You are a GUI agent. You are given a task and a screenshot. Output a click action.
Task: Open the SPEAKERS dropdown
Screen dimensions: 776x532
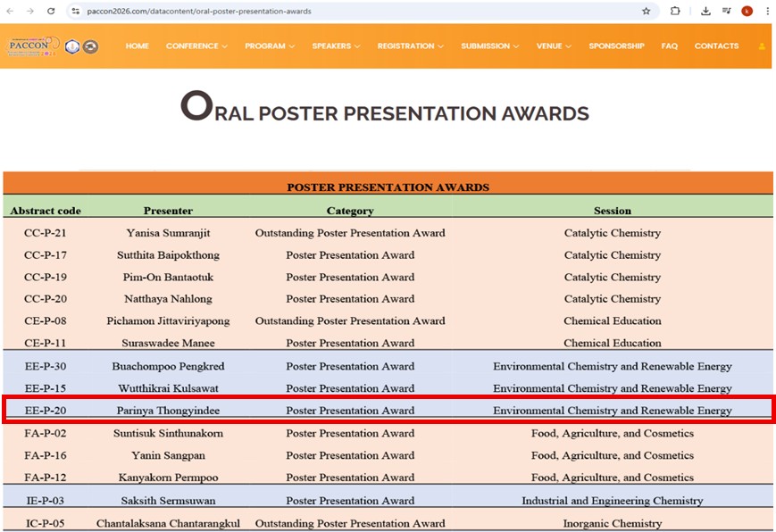tap(336, 46)
